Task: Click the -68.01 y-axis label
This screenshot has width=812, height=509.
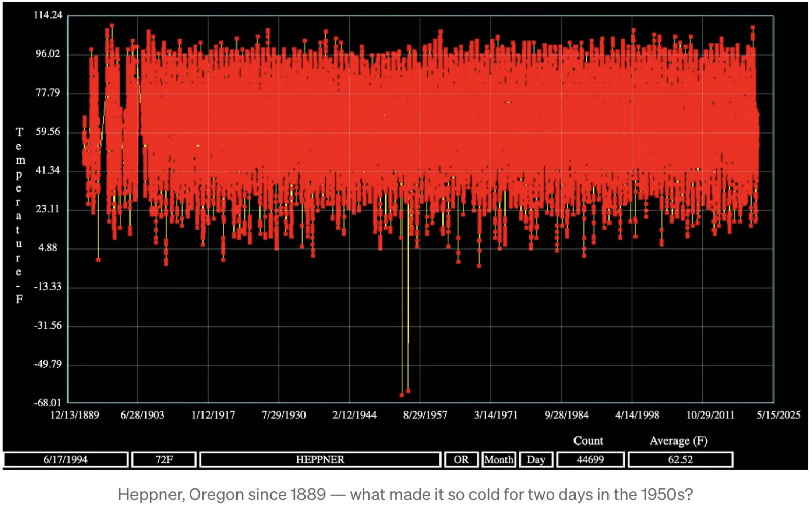Action: pos(48,403)
